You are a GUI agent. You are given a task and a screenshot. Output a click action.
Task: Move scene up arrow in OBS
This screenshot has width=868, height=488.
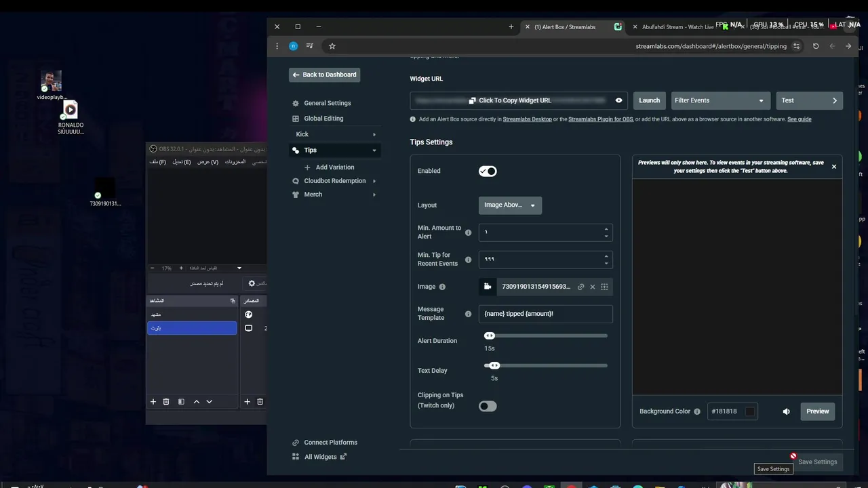tap(197, 402)
